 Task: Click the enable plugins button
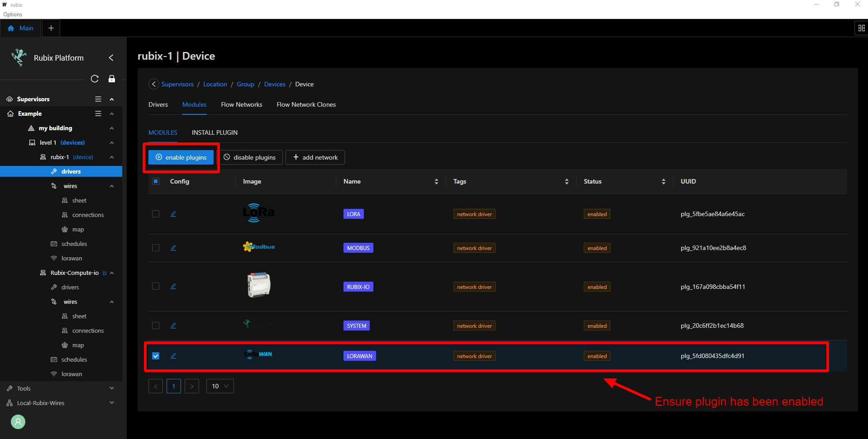(181, 157)
